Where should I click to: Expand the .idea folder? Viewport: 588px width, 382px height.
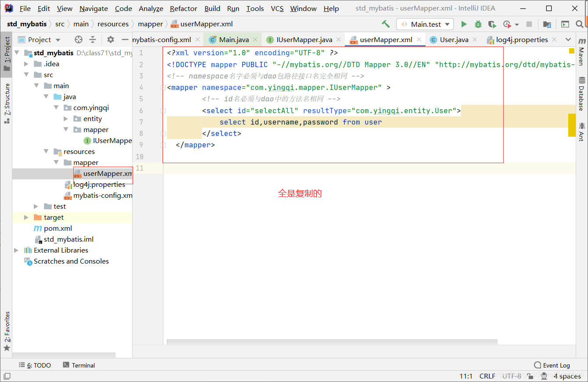pos(26,64)
